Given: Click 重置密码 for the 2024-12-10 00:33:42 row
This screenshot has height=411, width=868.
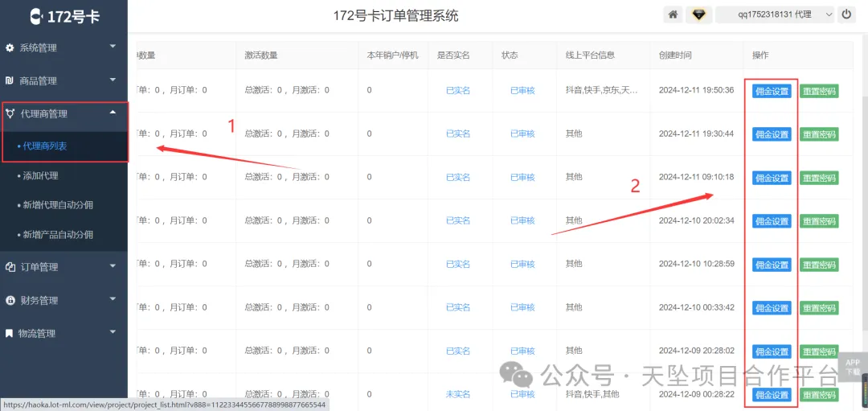Looking at the screenshot, I should coord(819,308).
